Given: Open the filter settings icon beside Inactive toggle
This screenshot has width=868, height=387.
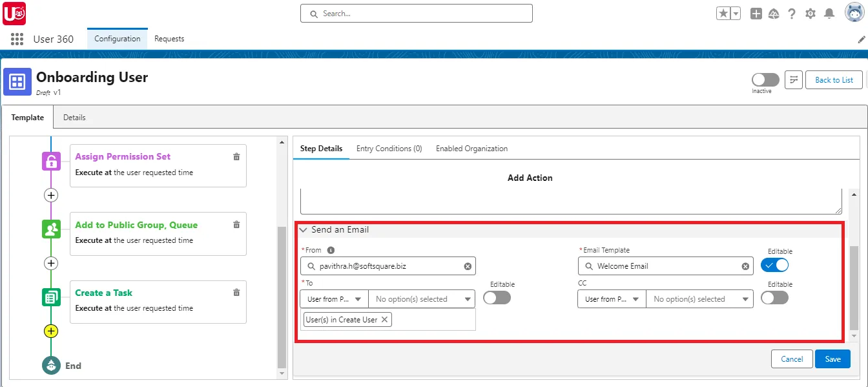Looking at the screenshot, I should coord(793,79).
